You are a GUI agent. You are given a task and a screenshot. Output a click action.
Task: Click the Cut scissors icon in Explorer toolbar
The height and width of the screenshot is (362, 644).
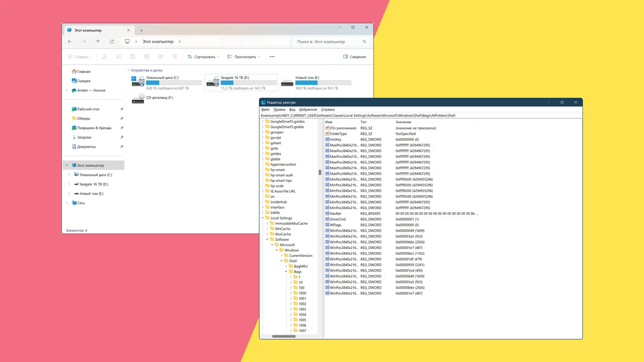point(104,57)
